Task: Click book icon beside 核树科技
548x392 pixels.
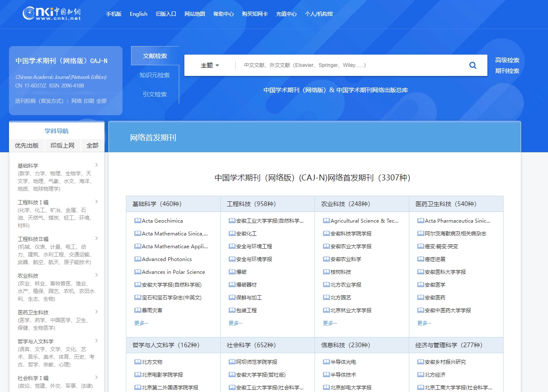Action: (326, 272)
